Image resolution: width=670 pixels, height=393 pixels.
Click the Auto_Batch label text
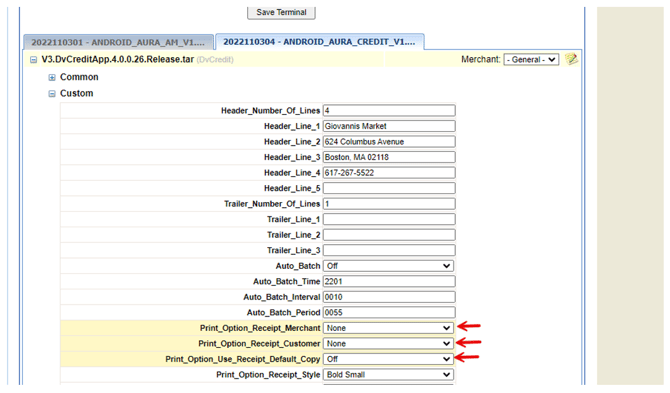[298, 266]
